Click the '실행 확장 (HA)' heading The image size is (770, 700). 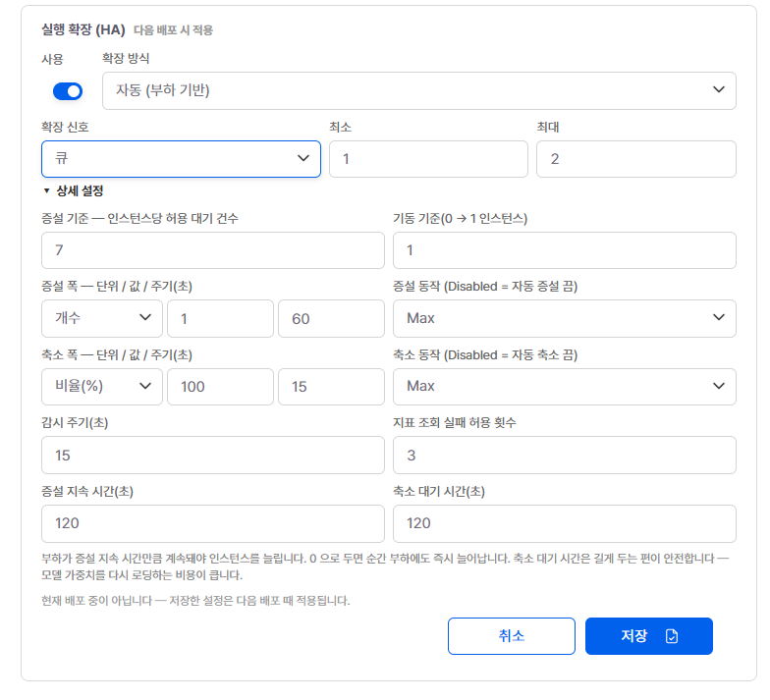point(82,29)
